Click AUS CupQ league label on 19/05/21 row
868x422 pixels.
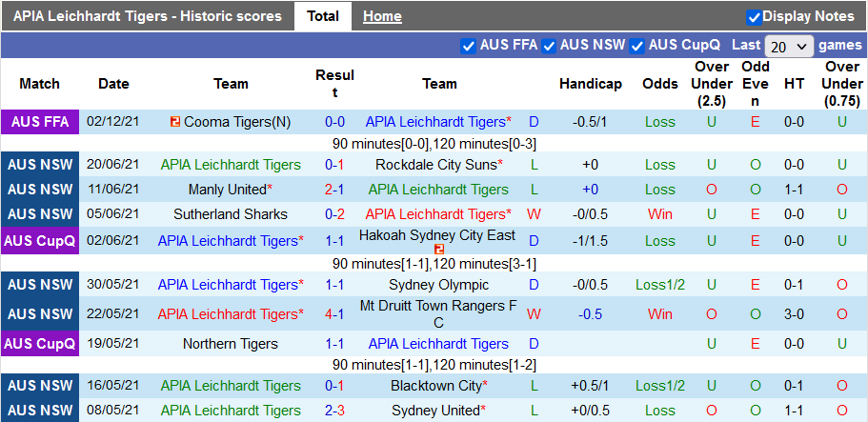coord(40,344)
